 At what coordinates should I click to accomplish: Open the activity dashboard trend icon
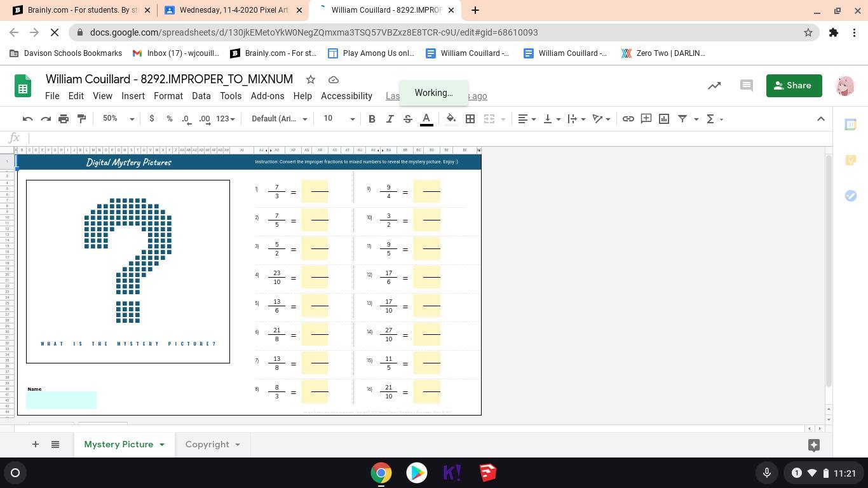(714, 85)
